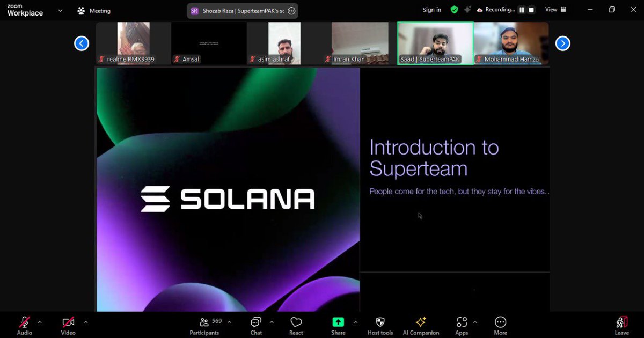Viewport: 644px width, 338px height.
Task: Open the View layout menu
Action: tap(555, 10)
